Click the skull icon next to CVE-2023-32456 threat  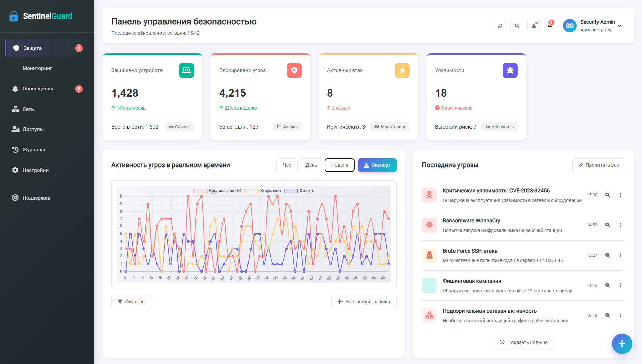point(429,195)
